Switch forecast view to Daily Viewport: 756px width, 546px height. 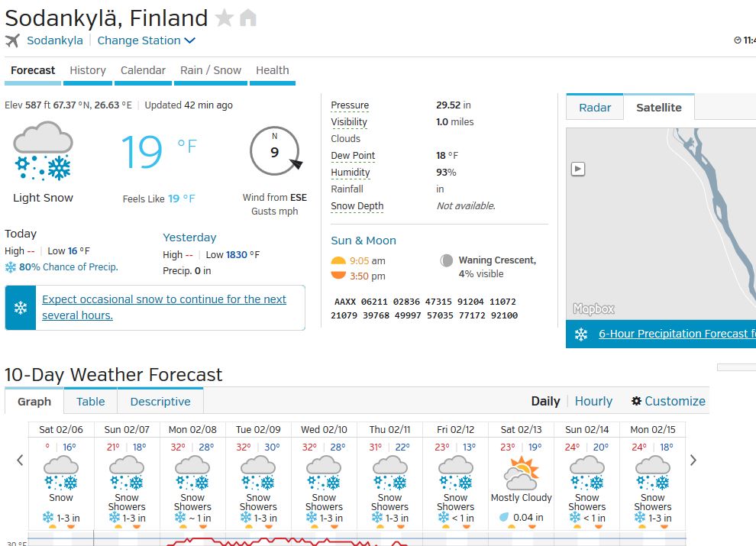click(x=545, y=401)
